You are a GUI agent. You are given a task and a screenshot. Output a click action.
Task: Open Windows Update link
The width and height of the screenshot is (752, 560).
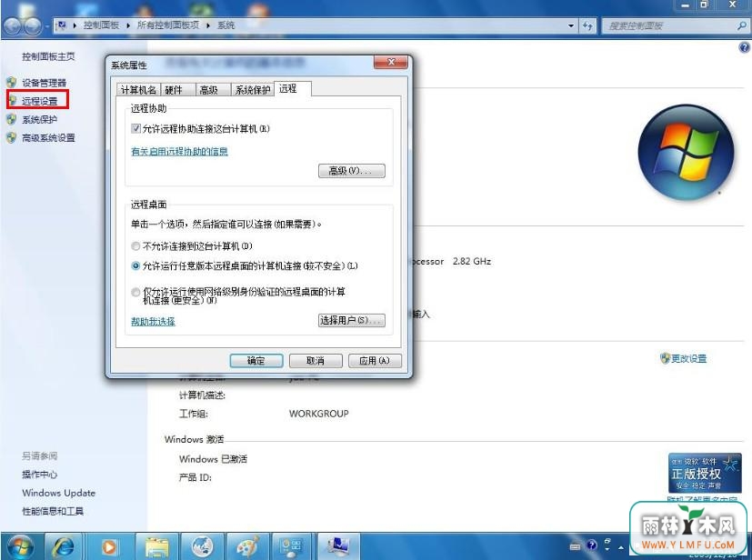click(58, 493)
